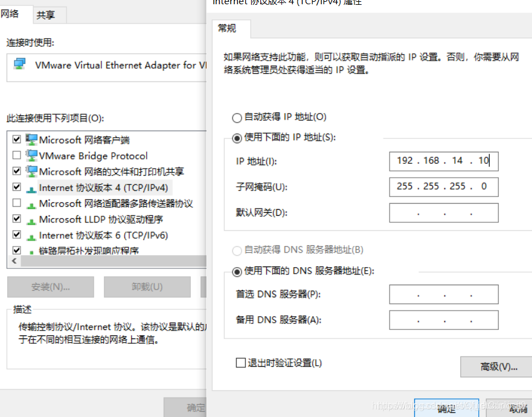Click the 备用 DNS 服务器(A) input field
This screenshot has height=417, width=532.
point(444,320)
